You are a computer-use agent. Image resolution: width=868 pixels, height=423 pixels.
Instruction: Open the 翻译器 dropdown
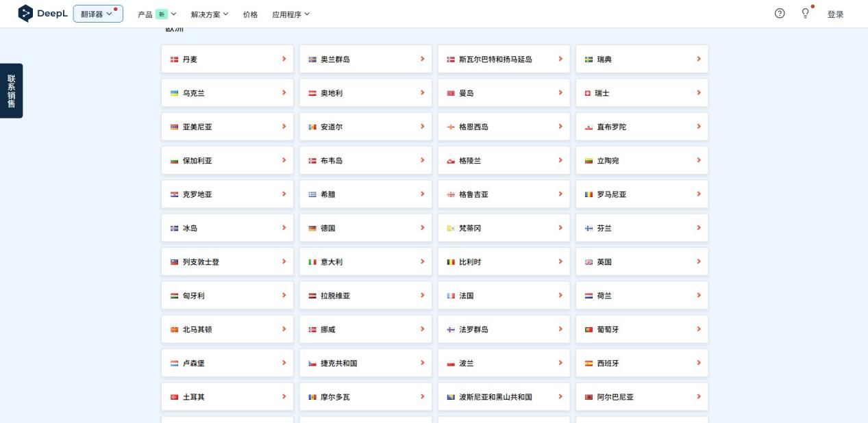(x=98, y=14)
